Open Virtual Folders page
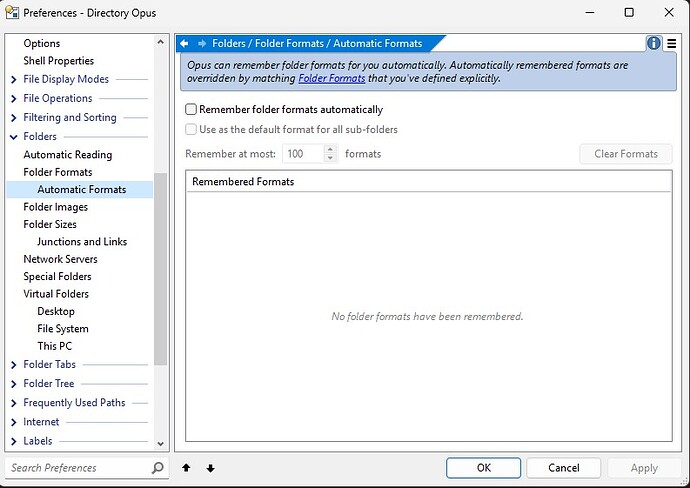This screenshot has height=488, width=690. tap(56, 294)
